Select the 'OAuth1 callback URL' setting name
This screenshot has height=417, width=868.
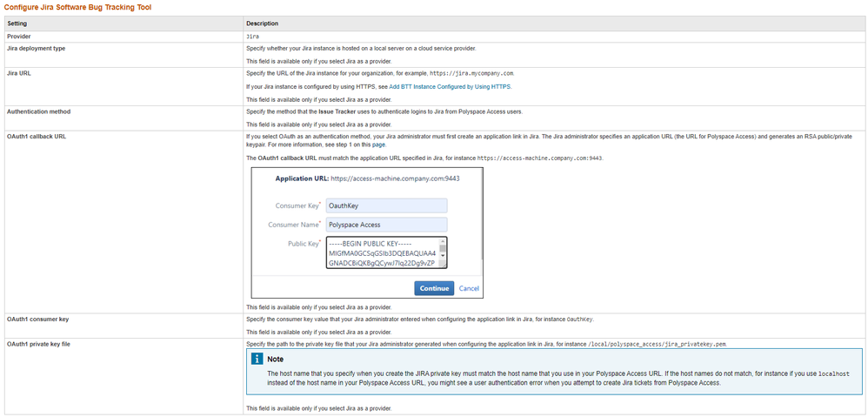36,137
